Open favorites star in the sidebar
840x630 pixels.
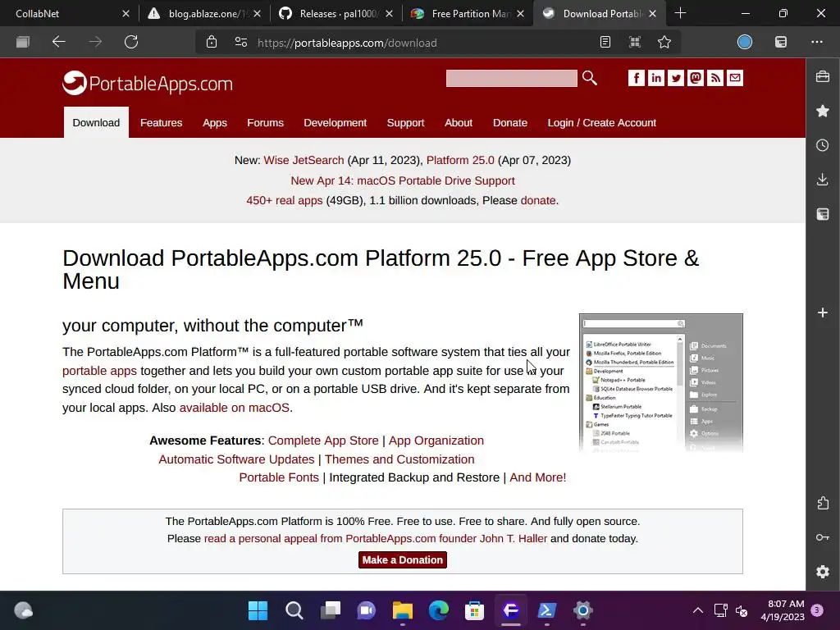click(x=823, y=111)
